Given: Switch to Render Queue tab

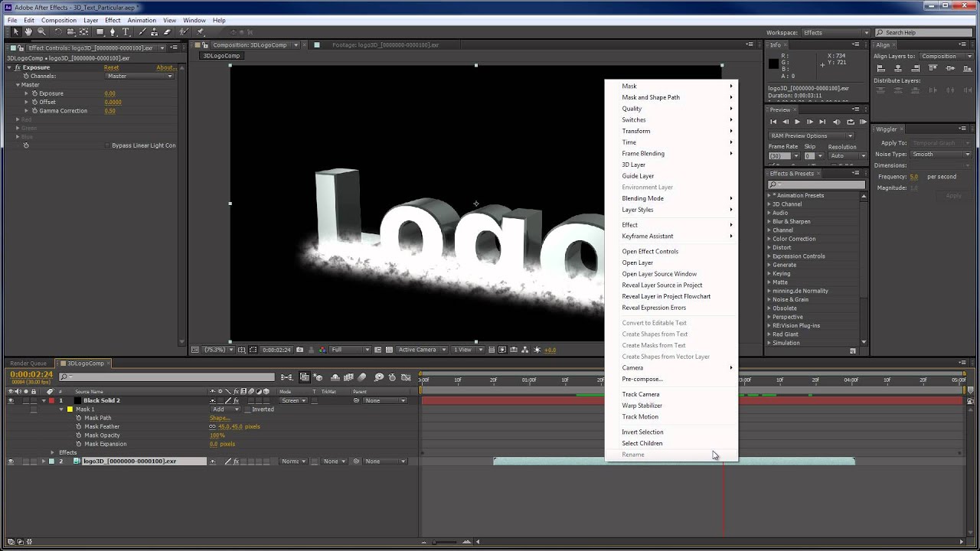Looking at the screenshot, I should pyautogui.click(x=28, y=364).
